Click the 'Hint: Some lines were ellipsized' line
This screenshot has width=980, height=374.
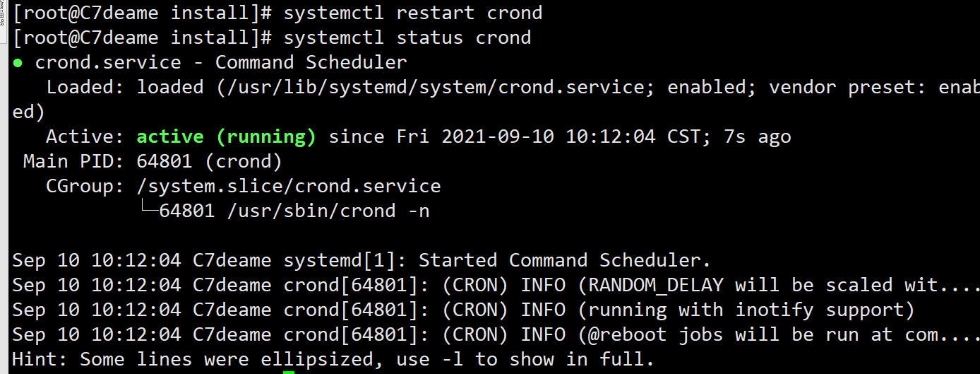333,359
